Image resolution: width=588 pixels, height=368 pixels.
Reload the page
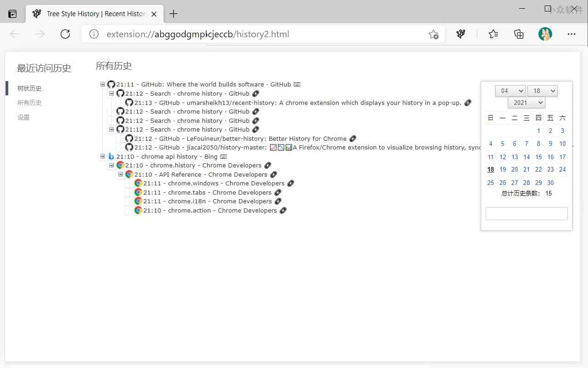click(65, 34)
